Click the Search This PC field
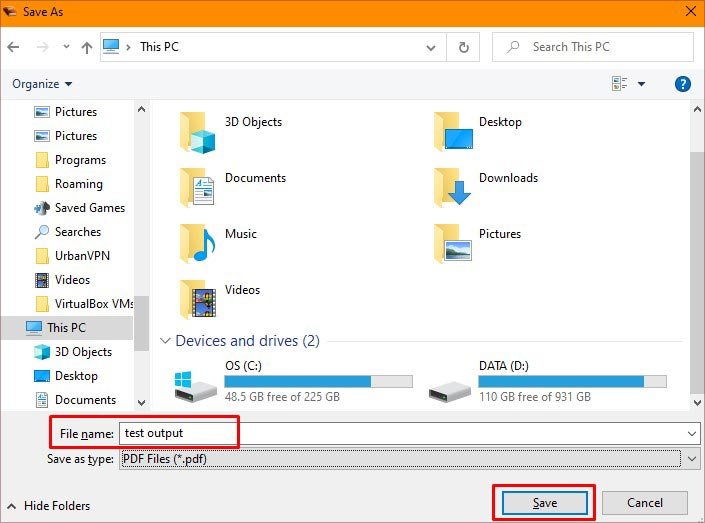Image resolution: width=705 pixels, height=523 pixels. click(x=593, y=47)
